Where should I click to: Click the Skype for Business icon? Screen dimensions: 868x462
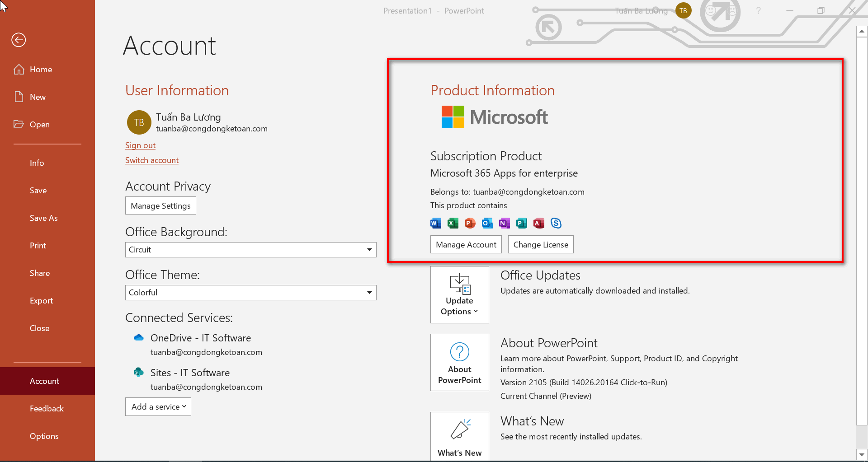556,223
